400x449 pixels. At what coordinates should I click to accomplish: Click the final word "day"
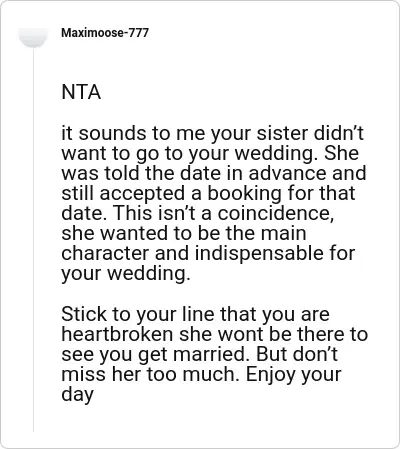(x=77, y=395)
